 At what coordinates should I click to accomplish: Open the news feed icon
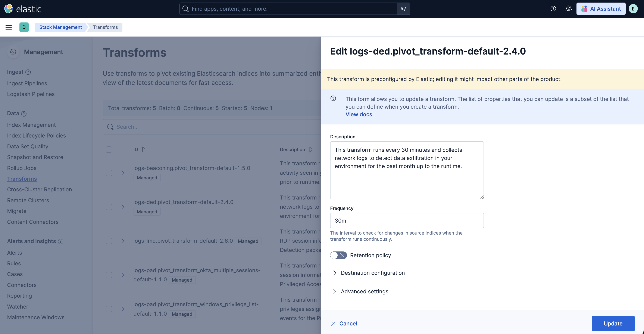point(569,9)
